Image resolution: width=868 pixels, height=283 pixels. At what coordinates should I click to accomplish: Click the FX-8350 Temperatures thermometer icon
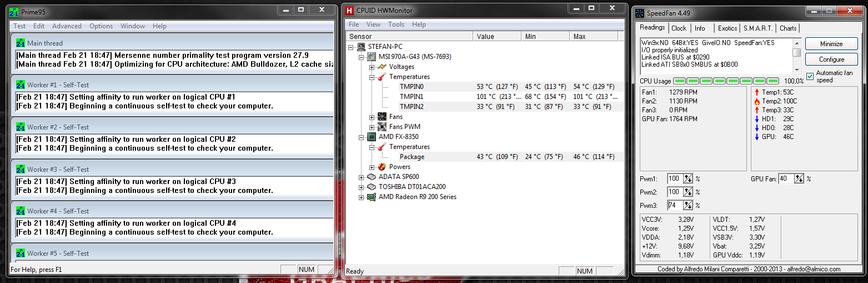pyautogui.click(x=382, y=147)
